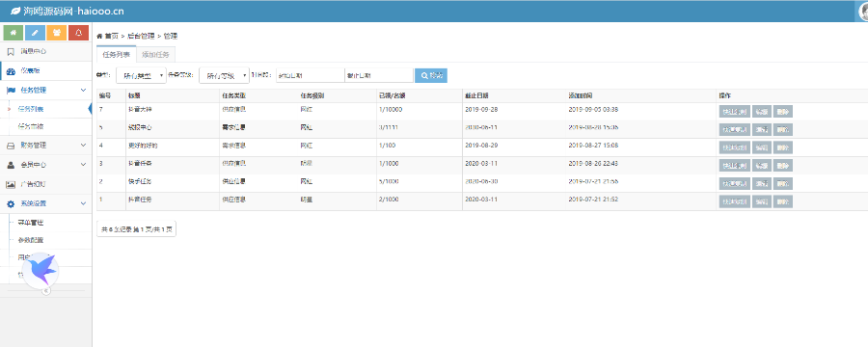Screen dimensions: 868x347
Task: Open 任务列表 in the sidebar submenu
Action: (31, 109)
